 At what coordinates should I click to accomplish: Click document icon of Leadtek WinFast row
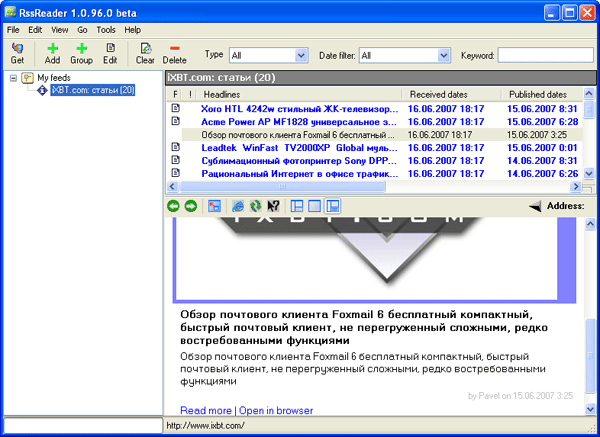pos(175,147)
